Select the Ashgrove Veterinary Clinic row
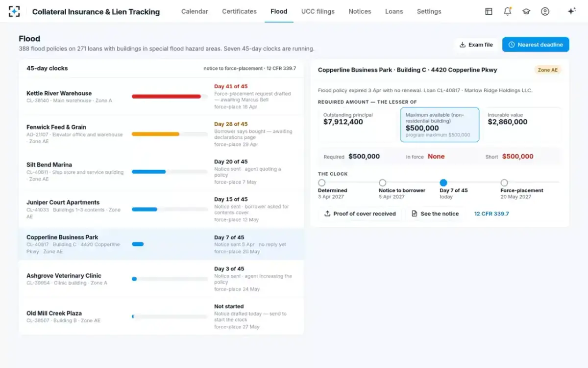The height and width of the screenshot is (368, 588). (x=161, y=279)
